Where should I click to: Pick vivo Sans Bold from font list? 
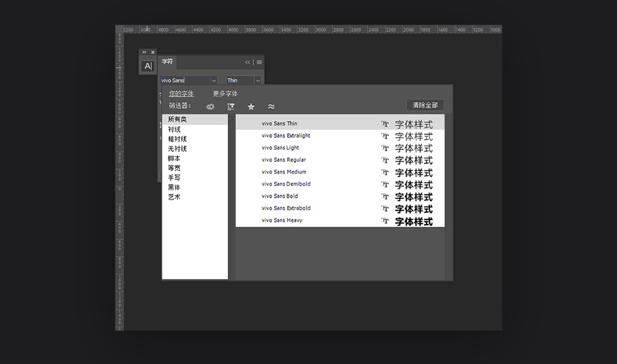[x=280, y=196]
